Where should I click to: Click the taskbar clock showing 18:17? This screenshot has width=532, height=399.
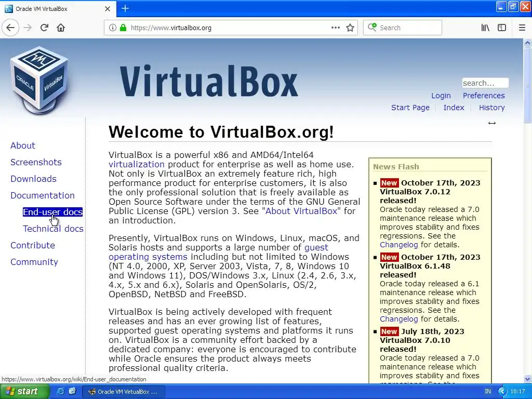coord(517,392)
